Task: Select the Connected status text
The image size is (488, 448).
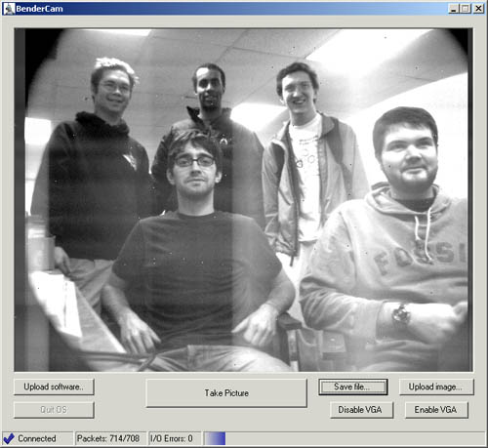Action: pyautogui.click(x=37, y=438)
